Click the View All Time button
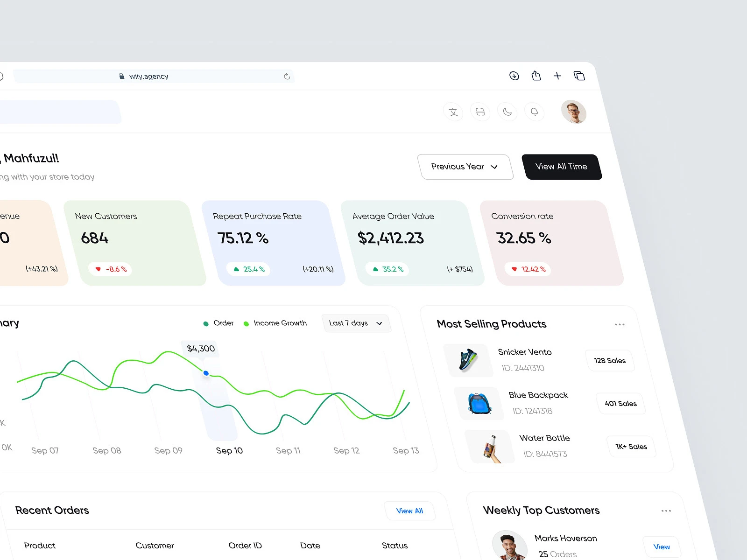Screen dimensions: 747x560 pos(562,167)
